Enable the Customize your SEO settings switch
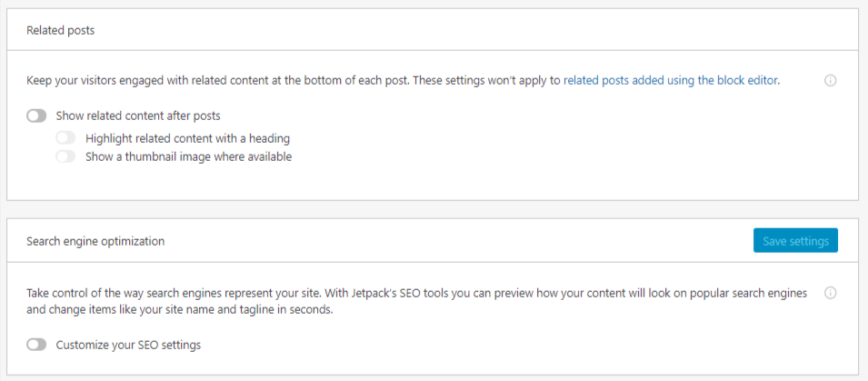This screenshot has height=381, width=868. click(x=36, y=345)
